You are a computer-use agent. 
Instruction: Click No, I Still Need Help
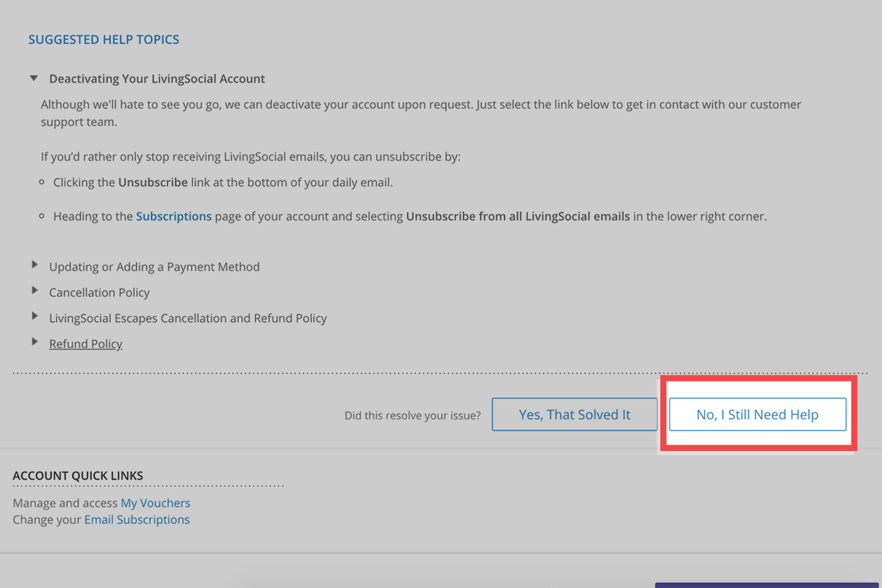point(757,415)
